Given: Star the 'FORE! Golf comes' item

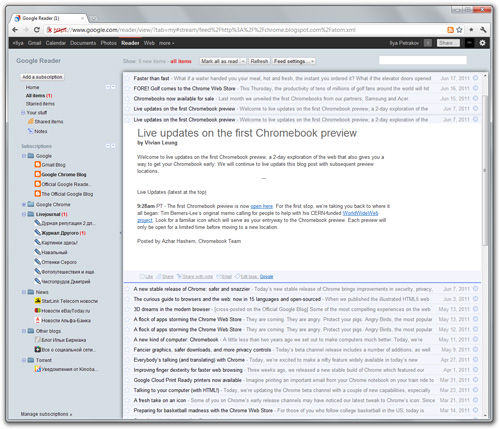Looking at the screenshot, I should pyautogui.click(x=127, y=88).
